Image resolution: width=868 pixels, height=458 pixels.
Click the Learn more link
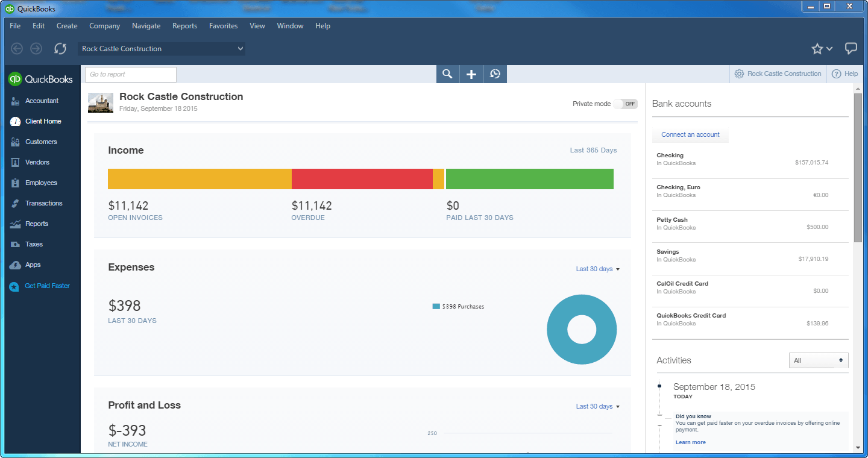[x=690, y=442]
